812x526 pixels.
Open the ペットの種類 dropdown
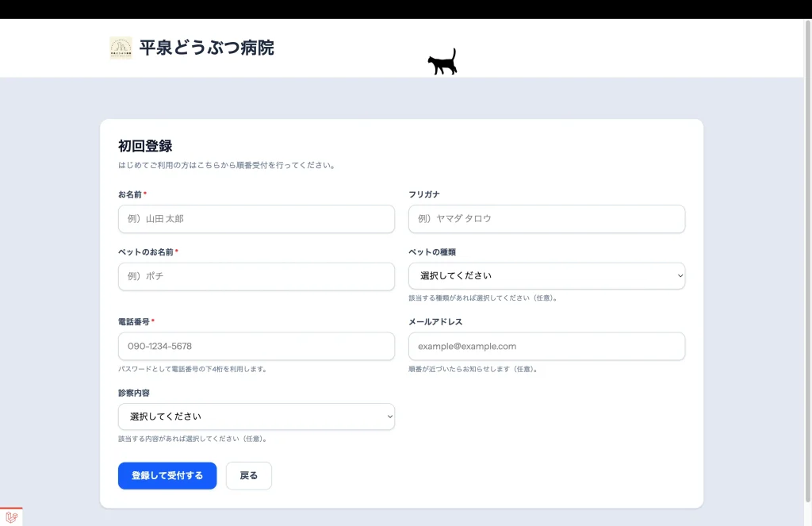pos(546,276)
